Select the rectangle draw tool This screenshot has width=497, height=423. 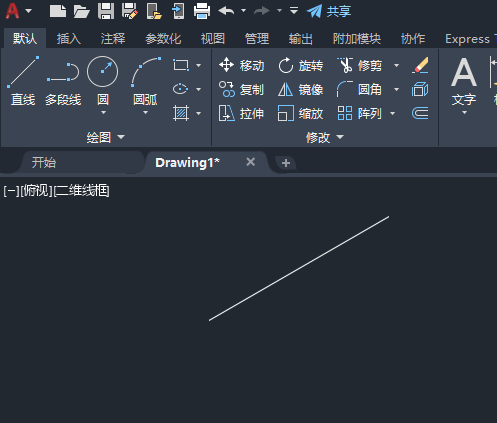click(x=181, y=65)
